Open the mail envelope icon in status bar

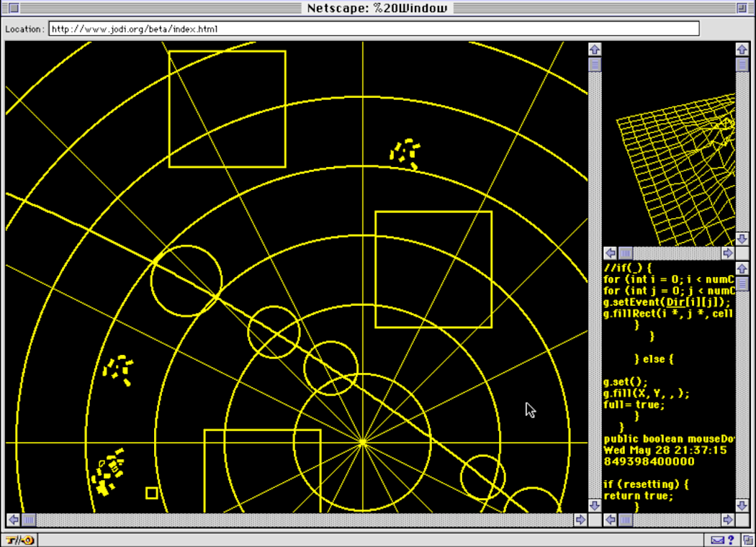[x=717, y=541]
